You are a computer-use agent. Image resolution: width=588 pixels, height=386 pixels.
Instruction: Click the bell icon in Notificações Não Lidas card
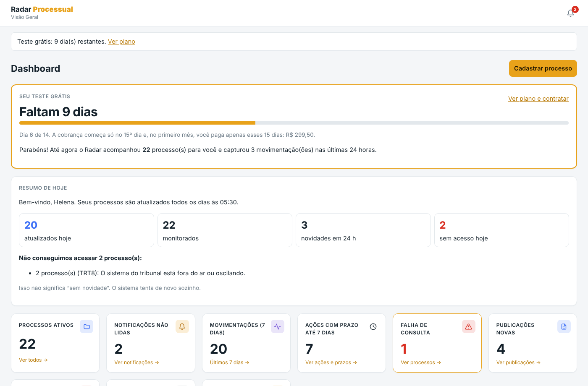click(x=182, y=326)
